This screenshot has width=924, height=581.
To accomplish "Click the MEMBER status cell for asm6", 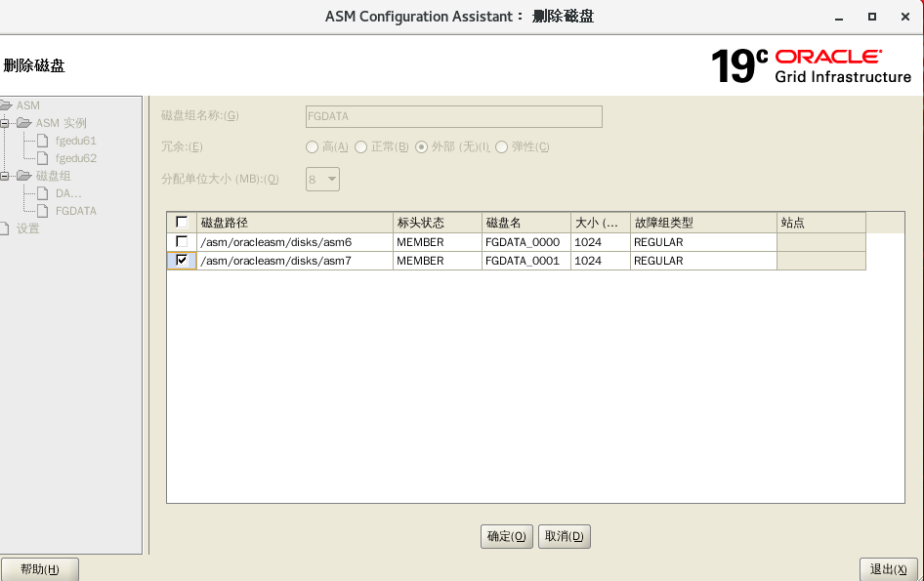I will [438, 242].
